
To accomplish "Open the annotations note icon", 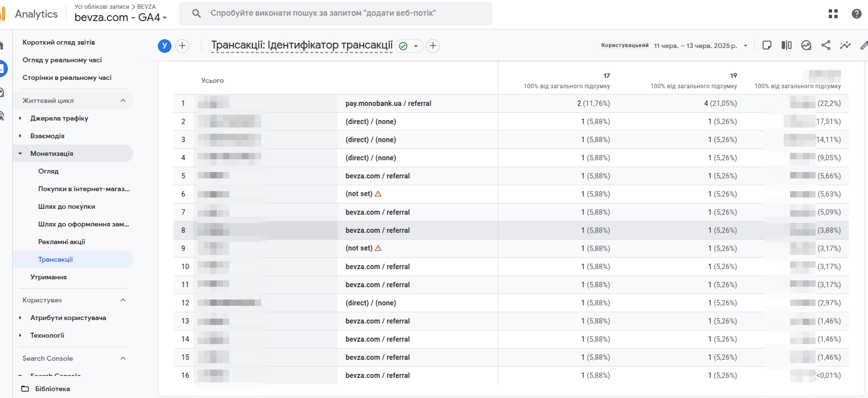I will pos(767,46).
